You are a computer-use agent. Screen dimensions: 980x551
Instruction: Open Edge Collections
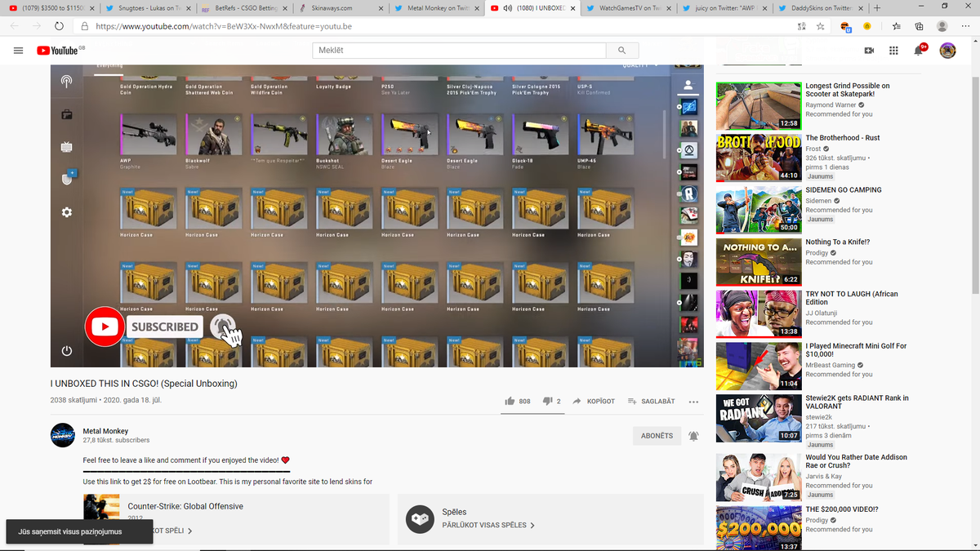coord(919,26)
